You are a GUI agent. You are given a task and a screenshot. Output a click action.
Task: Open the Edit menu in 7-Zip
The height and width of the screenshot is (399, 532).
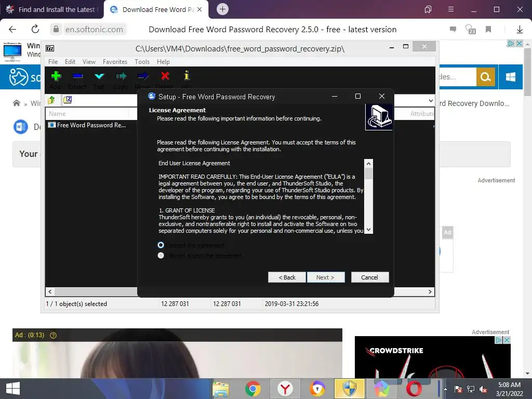[70, 62]
